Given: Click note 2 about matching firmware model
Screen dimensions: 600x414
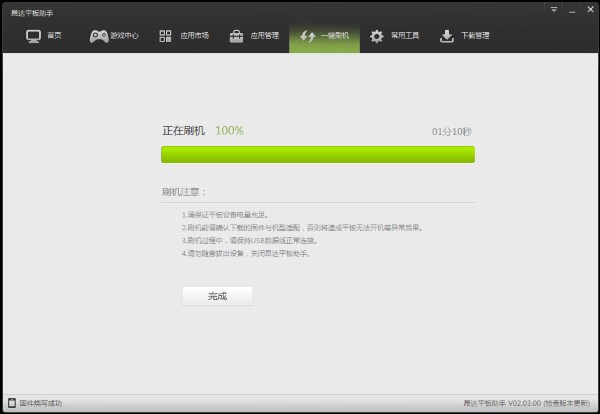Looking at the screenshot, I should pos(302,228).
